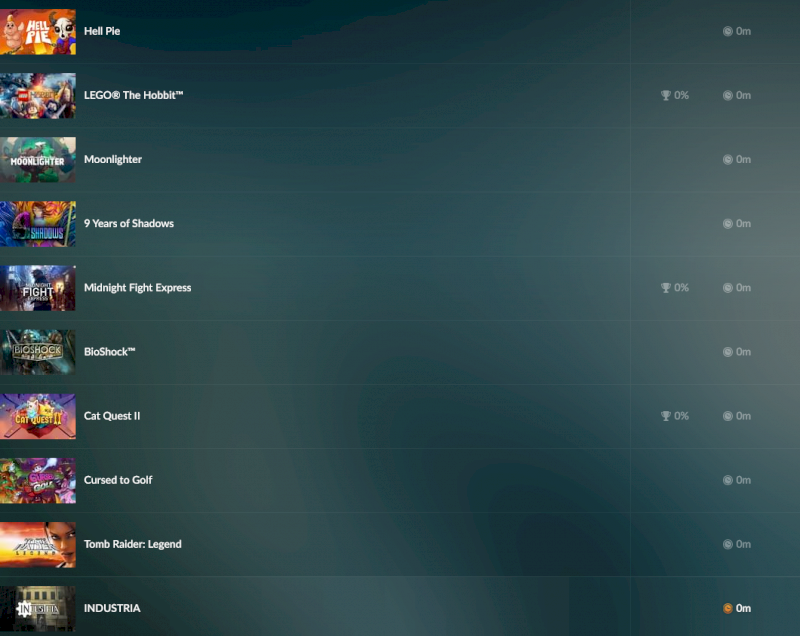
Task: Click the trophy icon for Midnight Fight Express
Action: (x=666, y=288)
